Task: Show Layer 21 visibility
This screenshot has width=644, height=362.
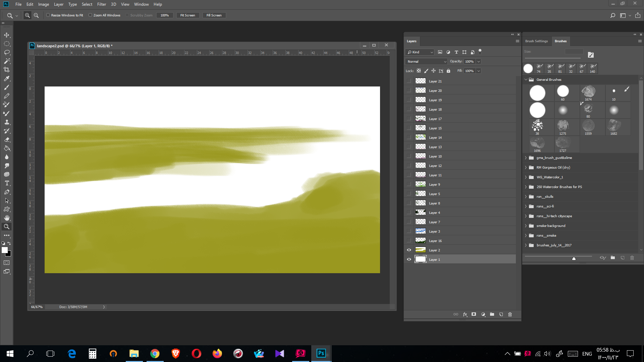Action: [x=409, y=81]
